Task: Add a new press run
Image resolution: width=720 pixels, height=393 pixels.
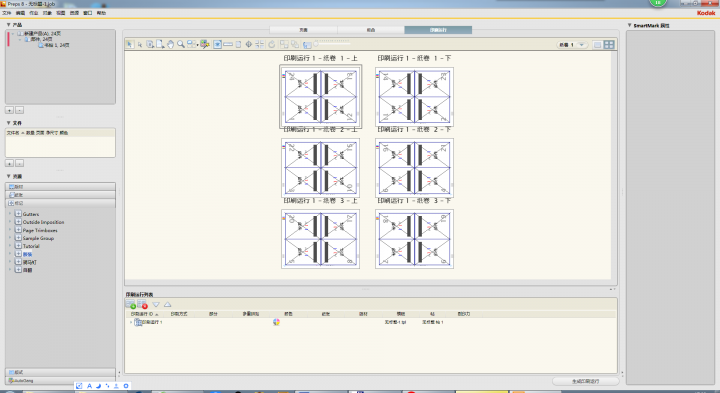Action: coord(130,304)
